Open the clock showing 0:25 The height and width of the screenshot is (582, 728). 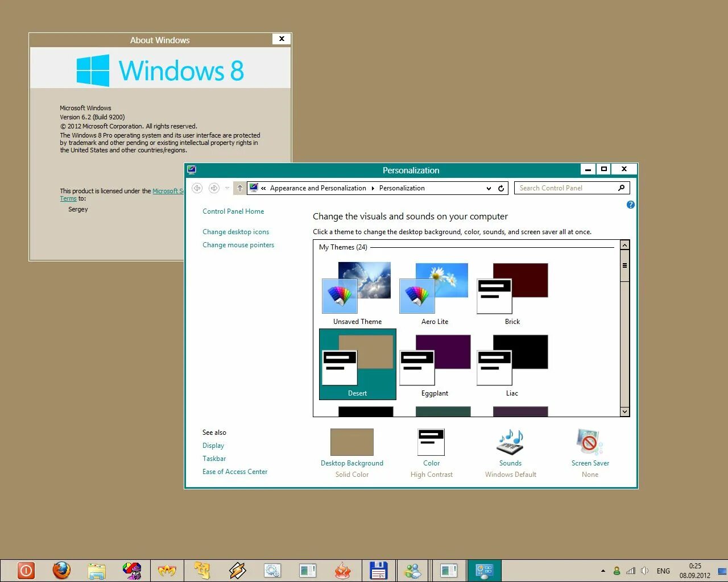[695, 571]
